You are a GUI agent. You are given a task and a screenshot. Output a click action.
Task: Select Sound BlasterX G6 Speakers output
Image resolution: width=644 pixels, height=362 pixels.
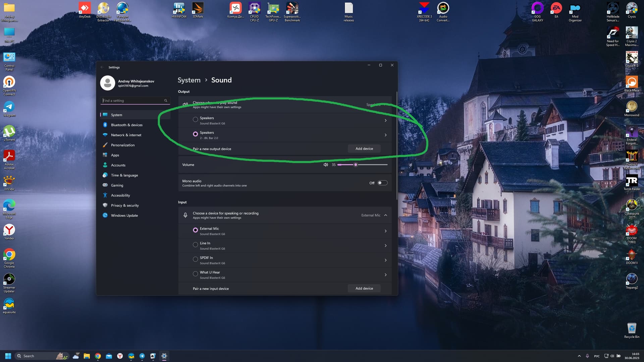(x=195, y=120)
